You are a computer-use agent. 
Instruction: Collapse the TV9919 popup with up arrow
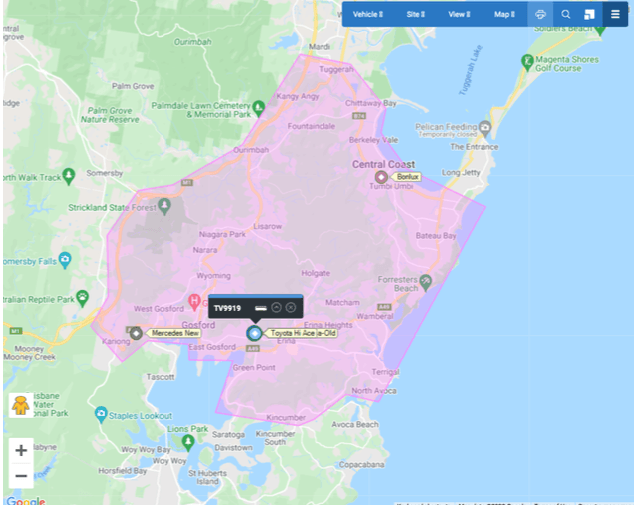(277, 307)
